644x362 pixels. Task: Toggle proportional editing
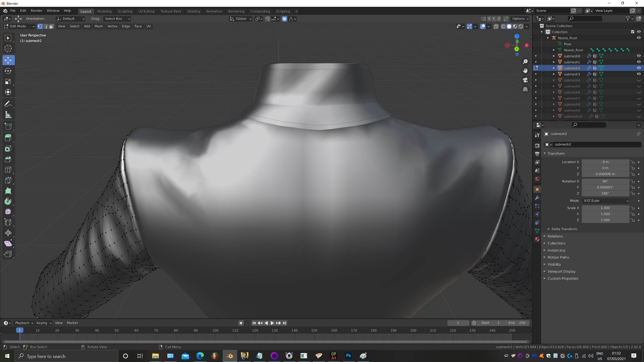point(285,19)
